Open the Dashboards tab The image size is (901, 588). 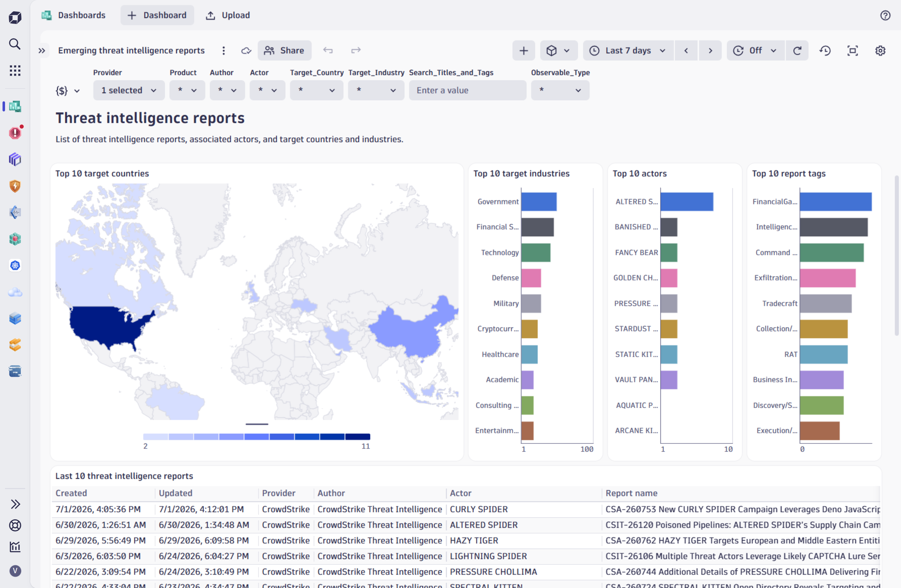tap(74, 15)
